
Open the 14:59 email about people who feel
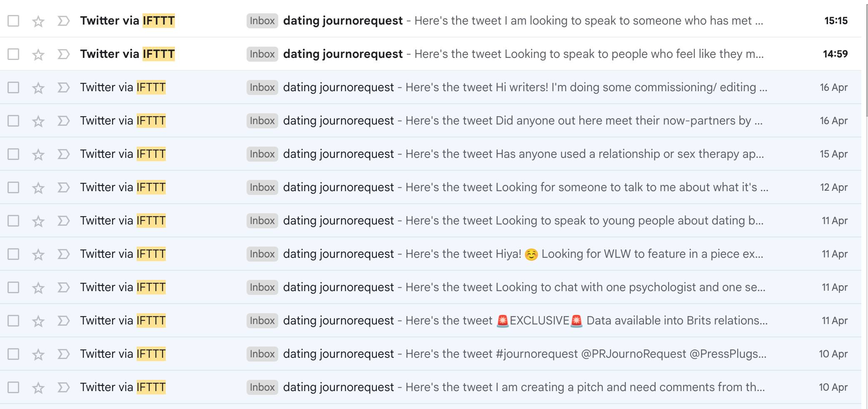431,54
